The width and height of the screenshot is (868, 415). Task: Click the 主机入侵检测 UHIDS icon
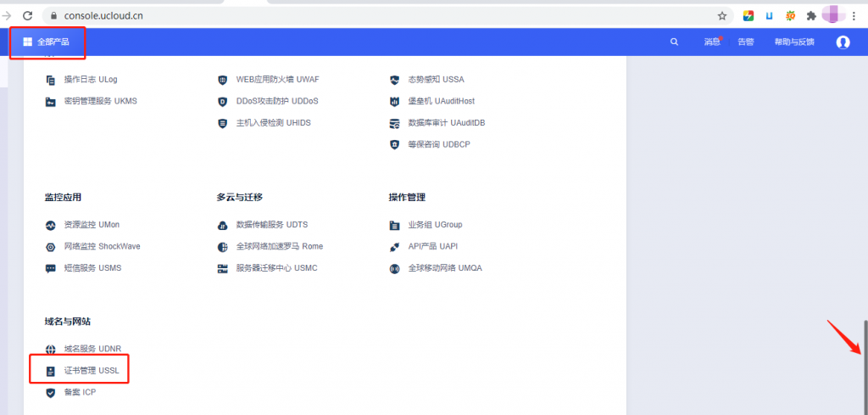coord(223,123)
